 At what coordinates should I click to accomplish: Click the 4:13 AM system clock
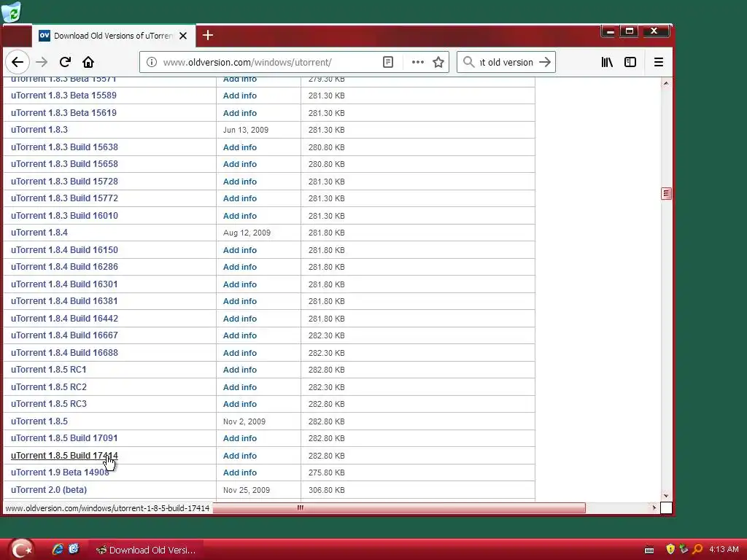click(724, 550)
